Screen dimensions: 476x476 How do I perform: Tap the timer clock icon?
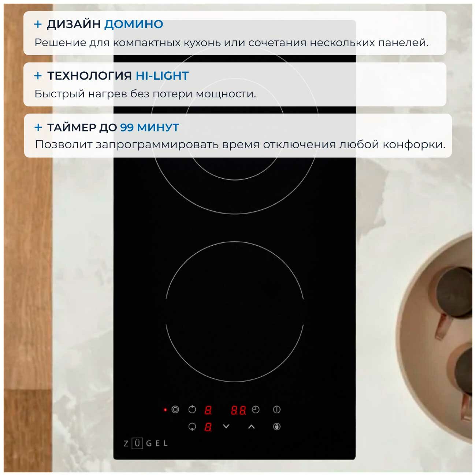click(x=256, y=409)
